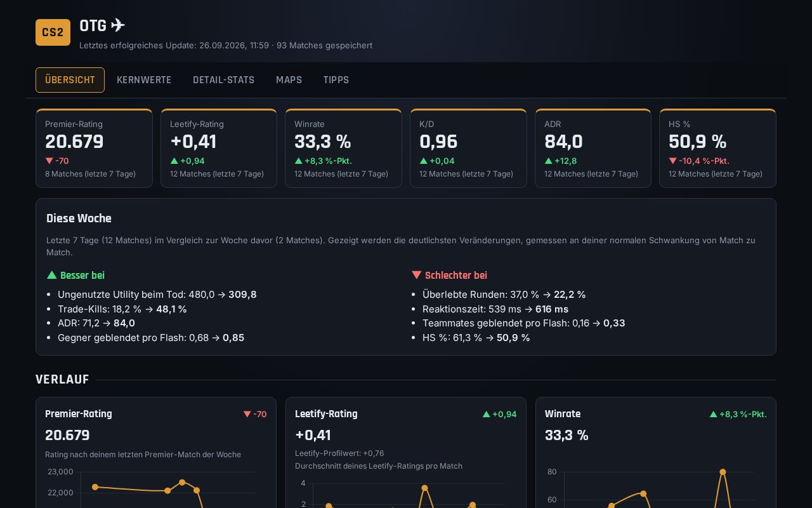Screen dimensions: 812x508
Task: Click the CS2 logo badge
Action: pyautogui.click(x=53, y=32)
